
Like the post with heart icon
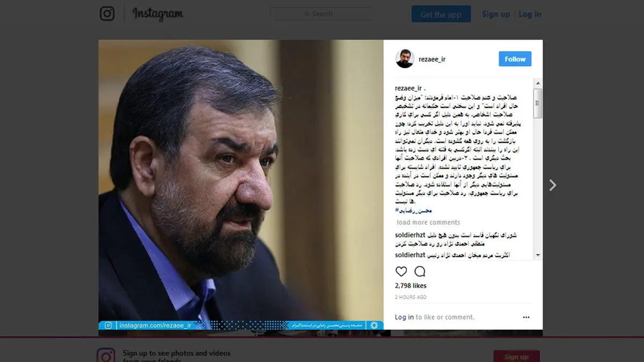(x=401, y=271)
